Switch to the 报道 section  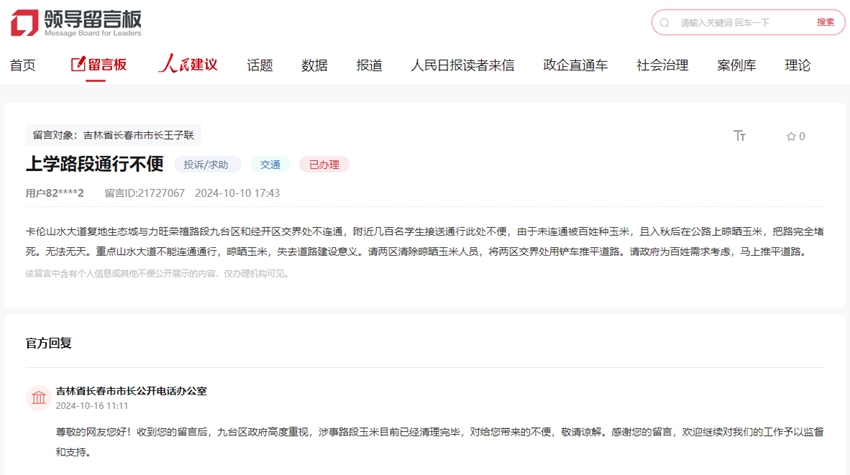pos(369,65)
